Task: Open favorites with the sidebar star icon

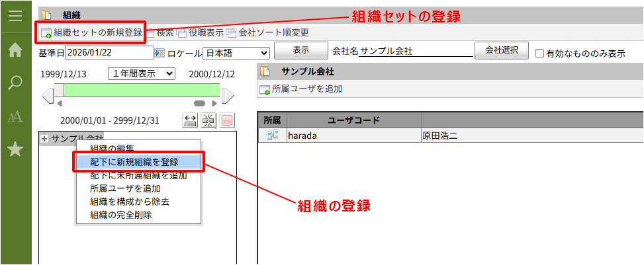Action: tap(15, 150)
